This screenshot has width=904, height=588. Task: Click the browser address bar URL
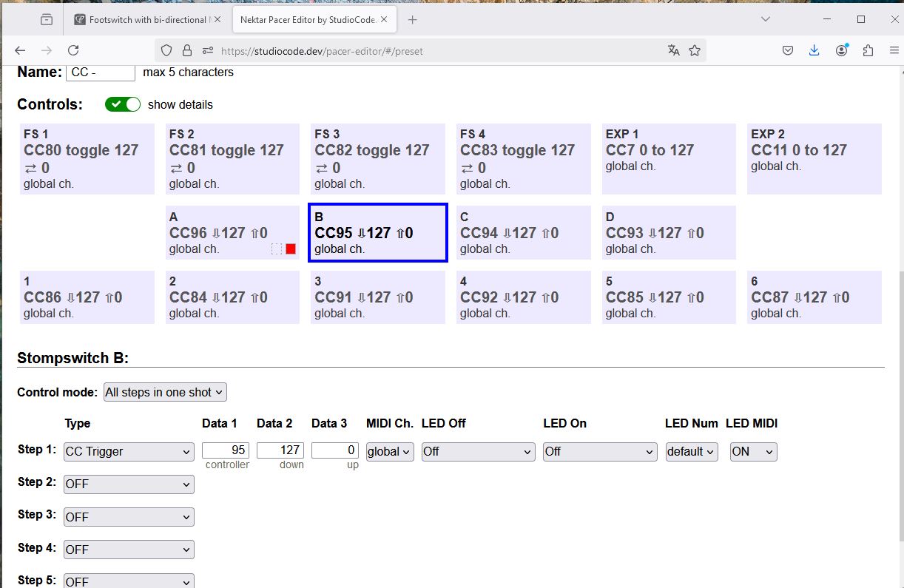[x=322, y=51]
